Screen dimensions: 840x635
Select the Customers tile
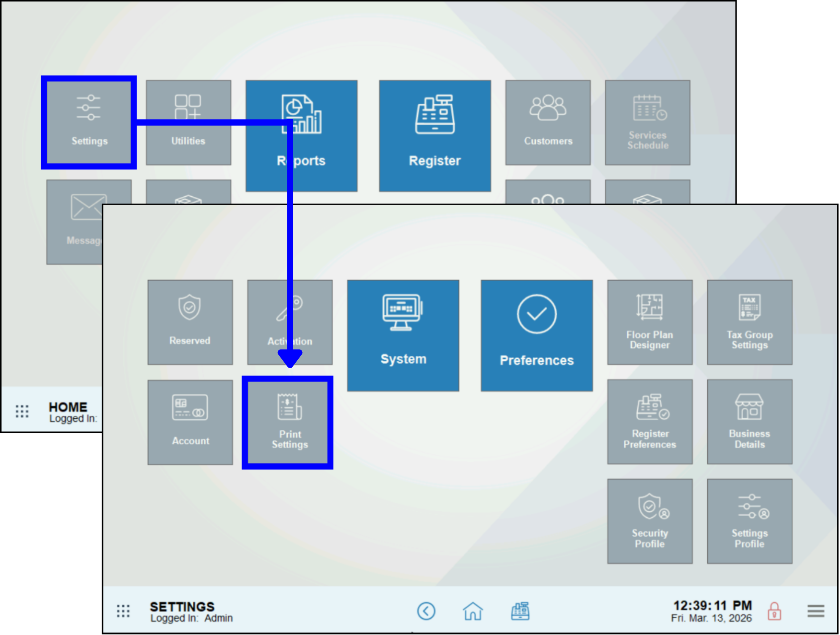click(x=548, y=122)
